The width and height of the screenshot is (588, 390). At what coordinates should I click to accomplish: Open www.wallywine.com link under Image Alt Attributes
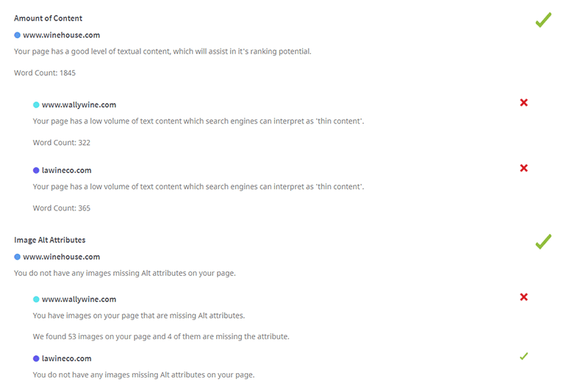click(x=79, y=299)
